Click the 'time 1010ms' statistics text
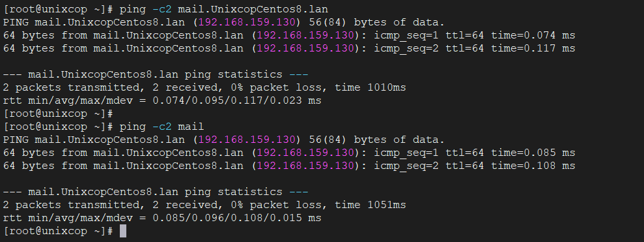The height and width of the screenshot is (242, 644). pyautogui.click(x=371, y=87)
